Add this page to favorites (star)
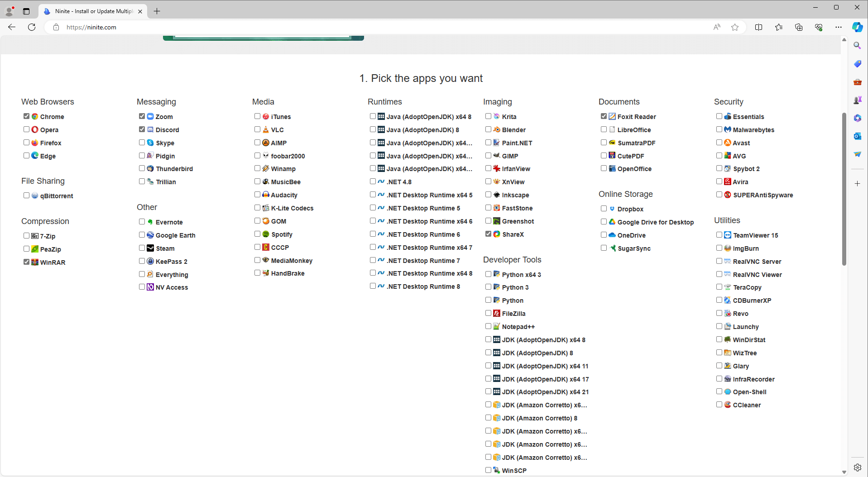This screenshot has height=477, width=868. point(735,27)
